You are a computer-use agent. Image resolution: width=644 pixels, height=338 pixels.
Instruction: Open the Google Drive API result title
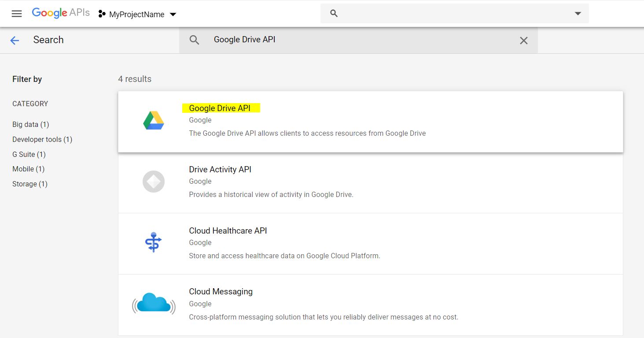[220, 108]
